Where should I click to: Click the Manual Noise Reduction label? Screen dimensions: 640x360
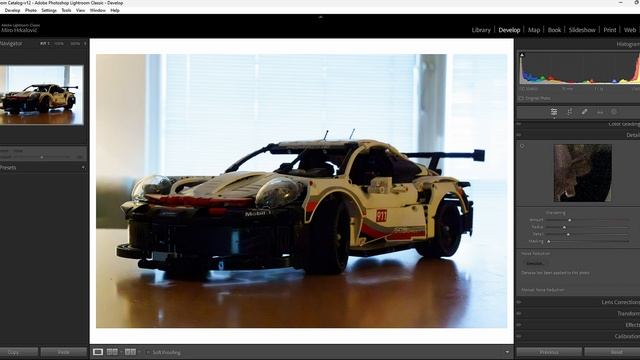pyautogui.click(x=543, y=290)
